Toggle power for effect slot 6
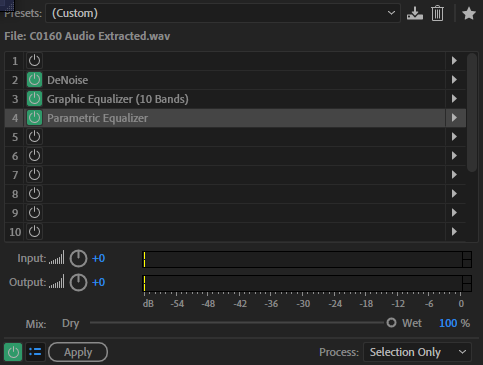This screenshot has height=365, width=483. point(34,156)
